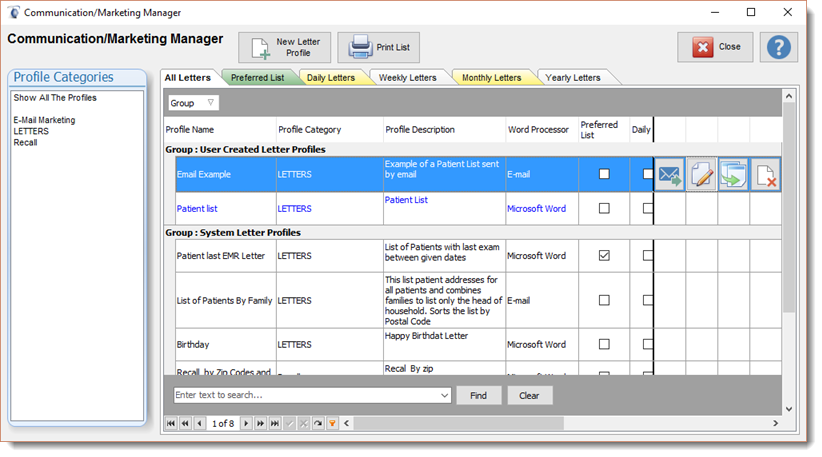Click the orange filter icon in navigator
The image size is (822, 457).
point(332,424)
